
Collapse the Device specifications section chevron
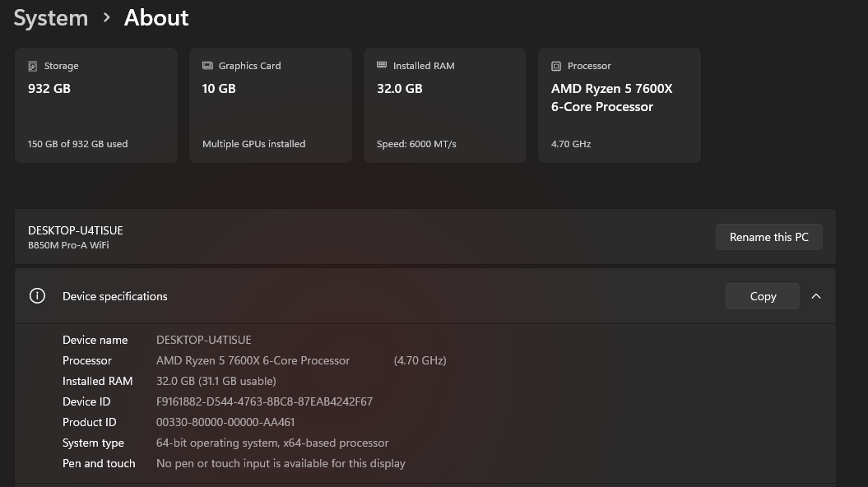click(816, 296)
